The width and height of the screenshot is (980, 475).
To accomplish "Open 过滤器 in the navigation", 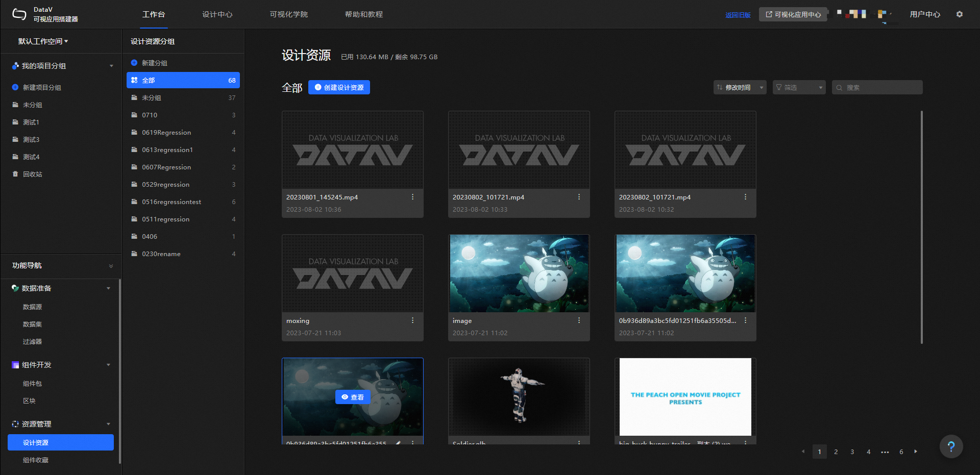I will click(x=33, y=341).
